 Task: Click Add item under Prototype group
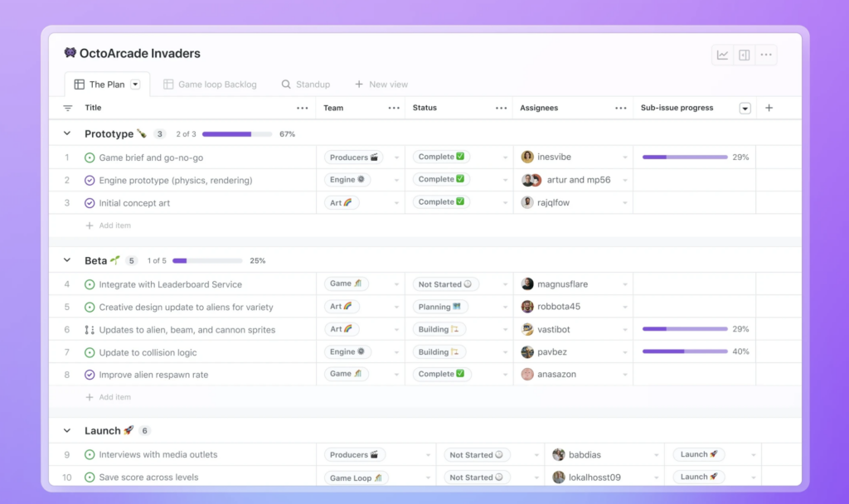click(x=109, y=225)
